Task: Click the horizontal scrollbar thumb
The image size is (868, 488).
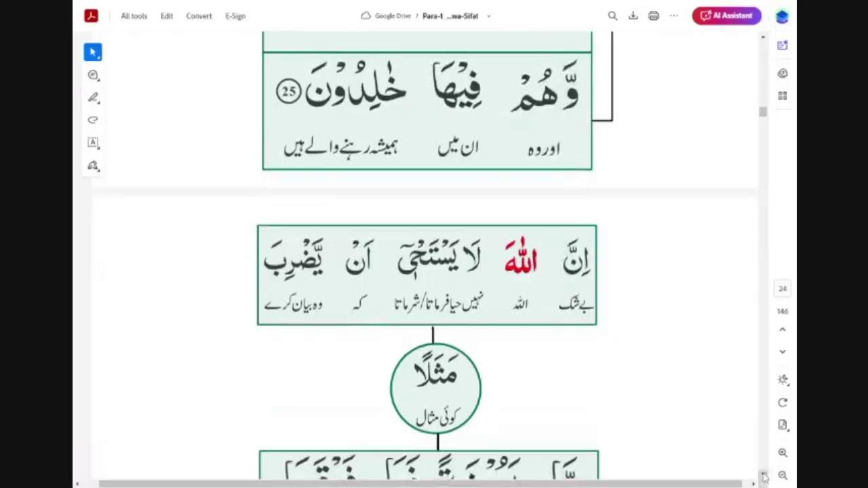Action: click(420, 484)
